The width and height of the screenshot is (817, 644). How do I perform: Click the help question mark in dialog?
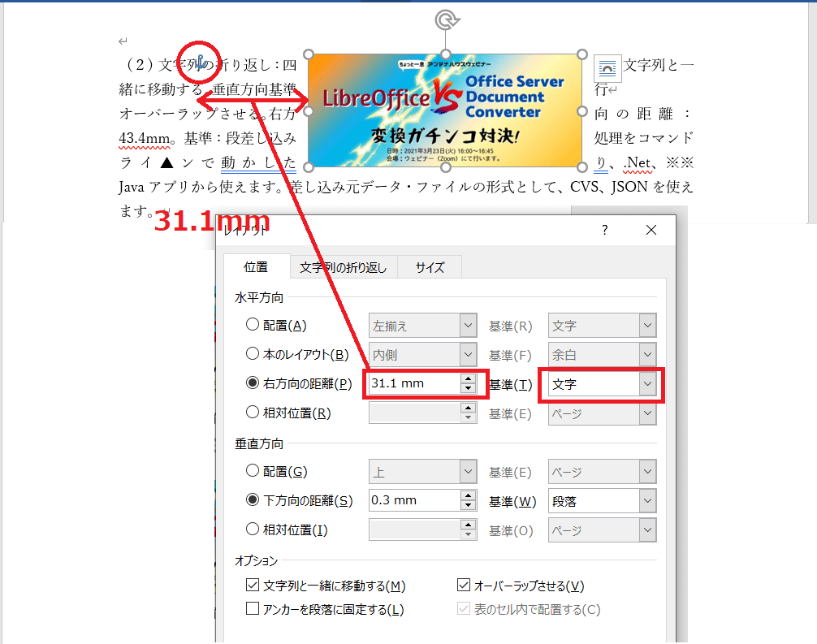point(604,231)
